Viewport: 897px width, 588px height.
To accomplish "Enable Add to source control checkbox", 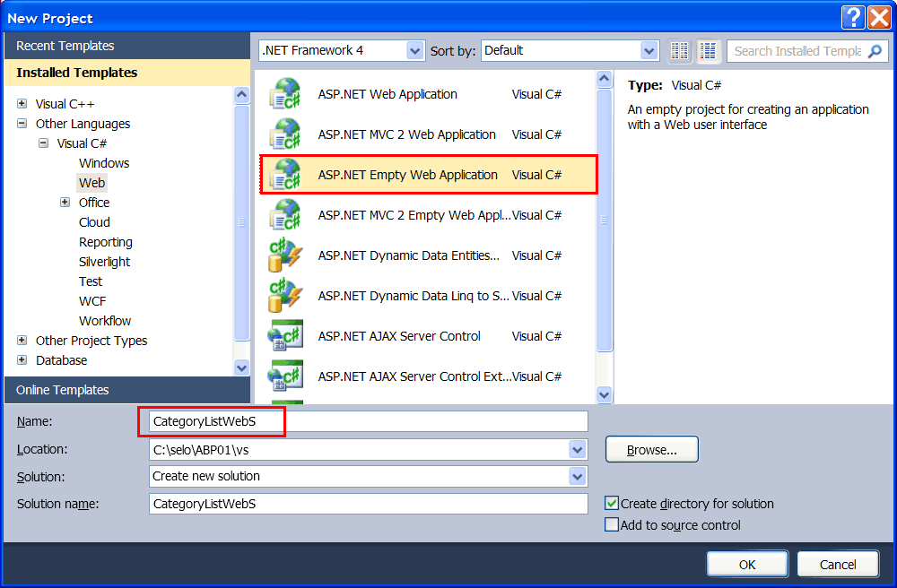I will [612, 524].
